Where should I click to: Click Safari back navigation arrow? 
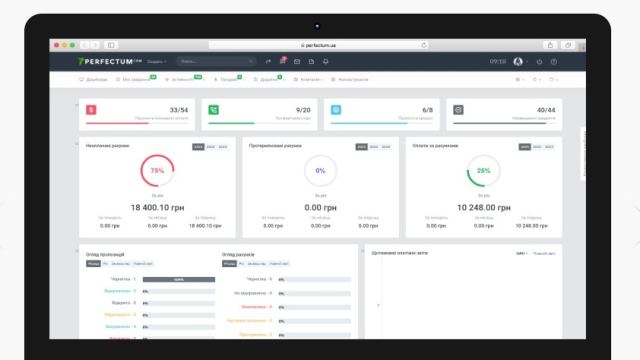click(84, 45)
